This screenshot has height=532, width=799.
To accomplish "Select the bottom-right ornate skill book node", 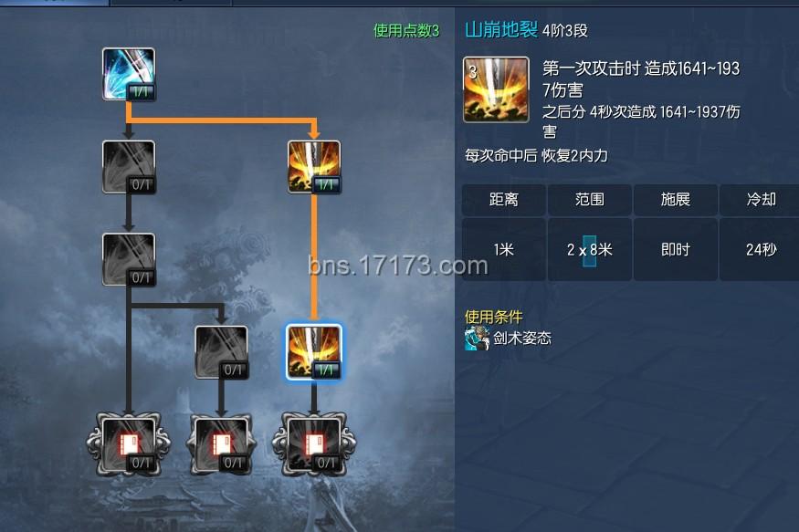I will (314, 444).
